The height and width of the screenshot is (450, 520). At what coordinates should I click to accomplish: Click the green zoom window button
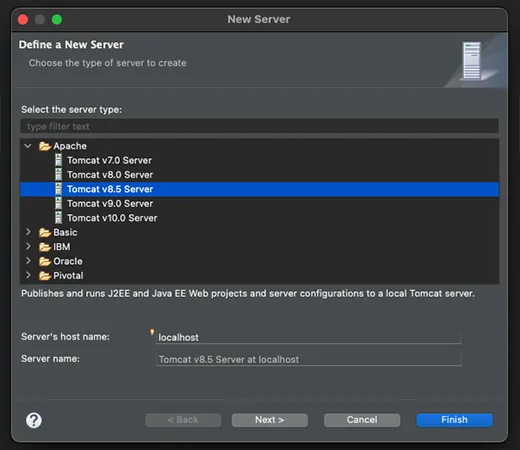(57, 19)
